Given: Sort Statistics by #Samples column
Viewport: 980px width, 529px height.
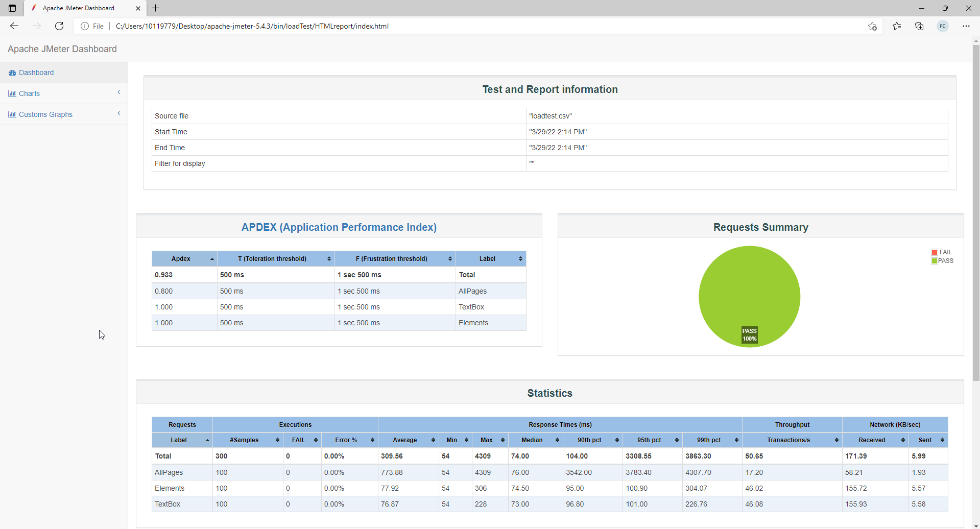Looking at the screenshot, I should (248, 440).
